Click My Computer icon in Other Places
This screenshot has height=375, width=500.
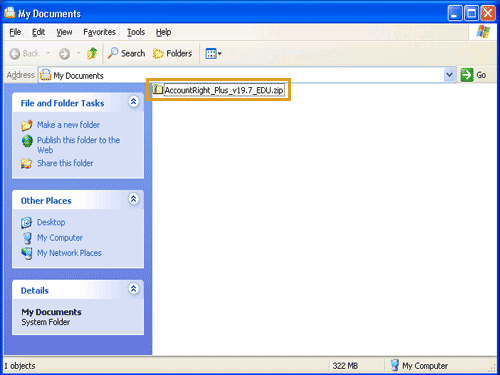(x=27, y=238)
